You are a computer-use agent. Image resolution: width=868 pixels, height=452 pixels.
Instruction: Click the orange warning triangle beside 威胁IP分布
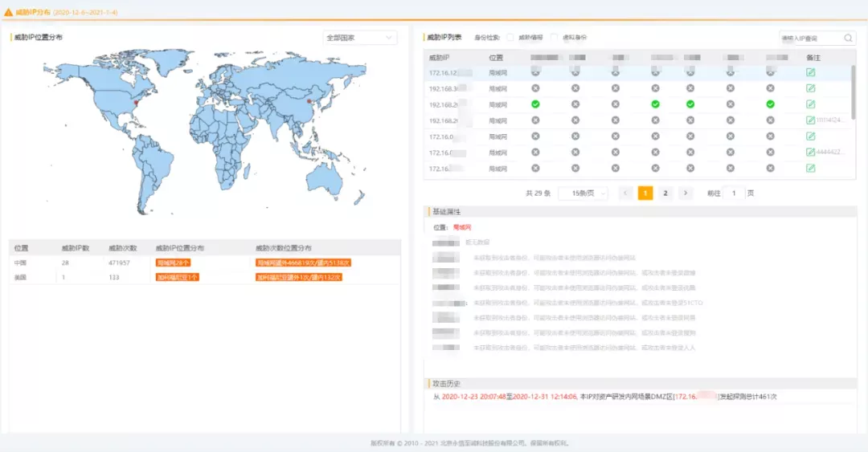coord(8,11)
